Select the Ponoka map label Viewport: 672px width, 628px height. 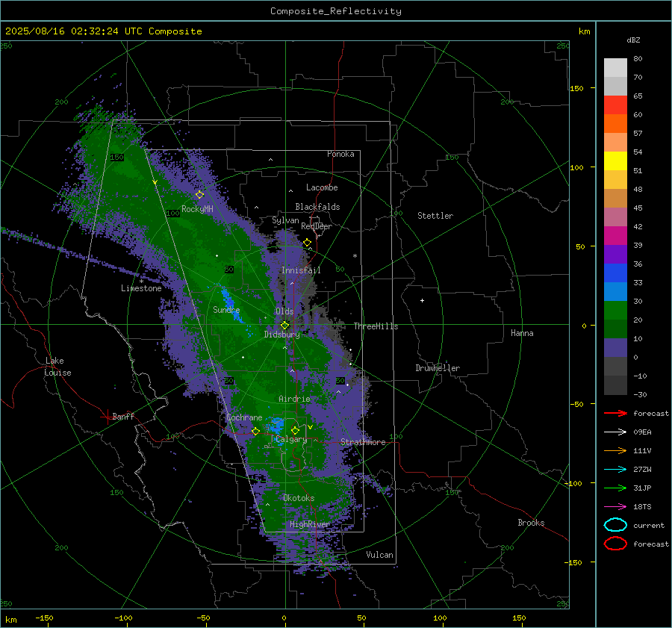pos(340,154)
